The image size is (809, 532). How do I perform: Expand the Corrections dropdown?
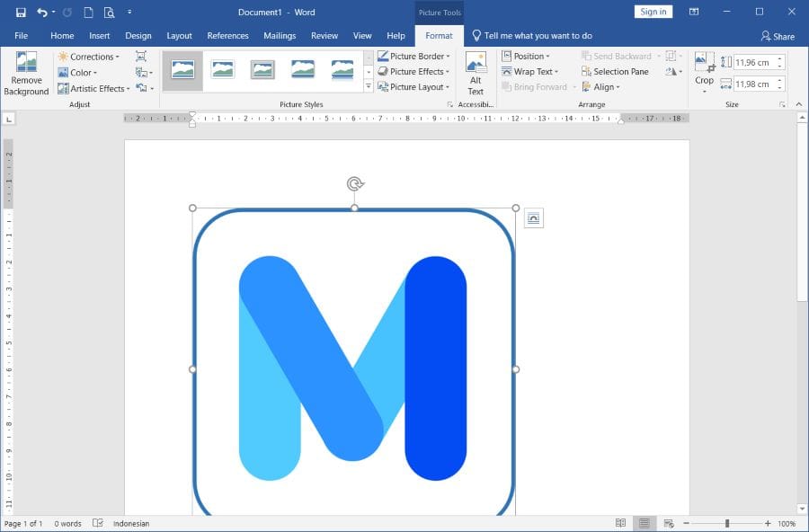click(89, 57)
